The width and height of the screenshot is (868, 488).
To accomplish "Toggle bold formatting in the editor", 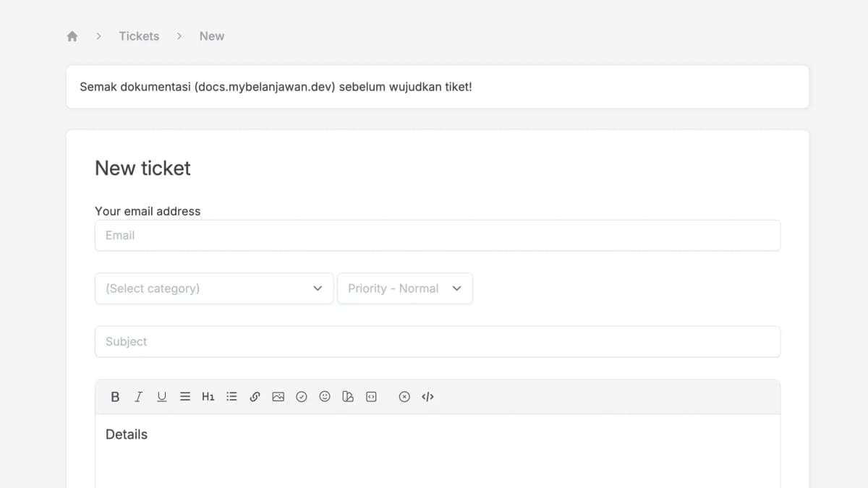I will pyautogui.click(x=115, y=397).
